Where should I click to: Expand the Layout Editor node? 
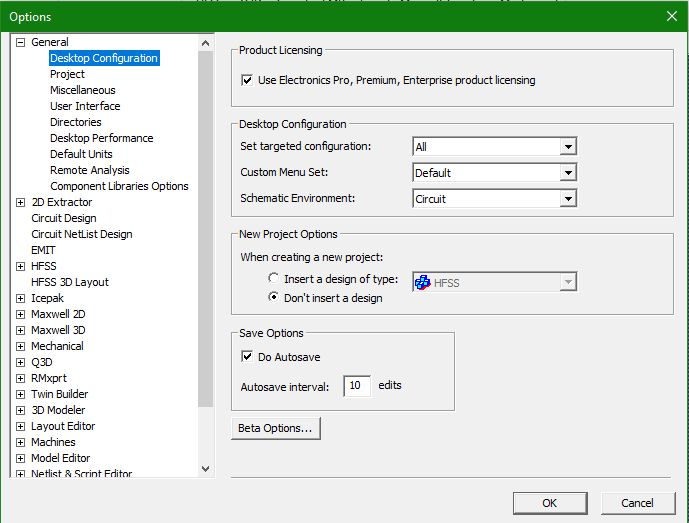click(21, 426)
